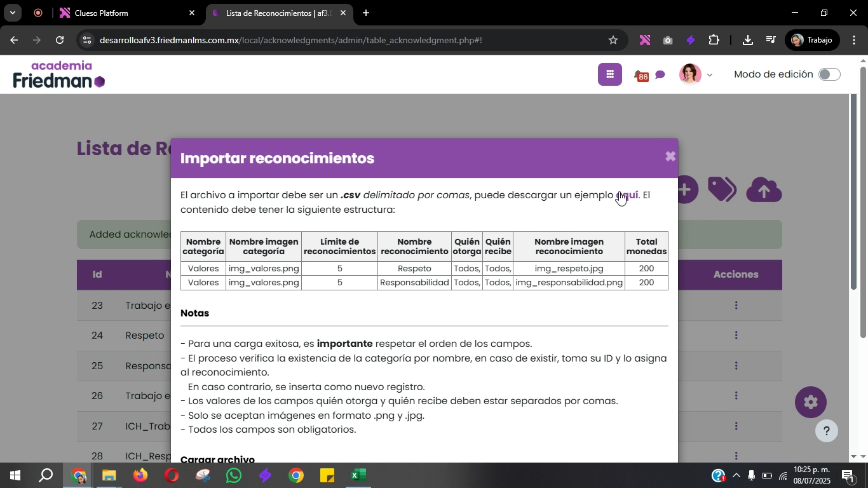Open the browser extensions puzzle menu

click(x=714, y=40)
